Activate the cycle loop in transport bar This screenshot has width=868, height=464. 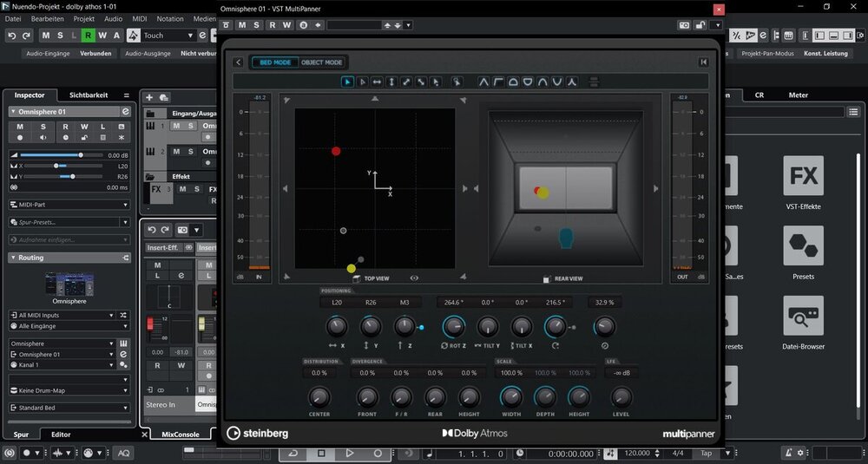(293, 453)
